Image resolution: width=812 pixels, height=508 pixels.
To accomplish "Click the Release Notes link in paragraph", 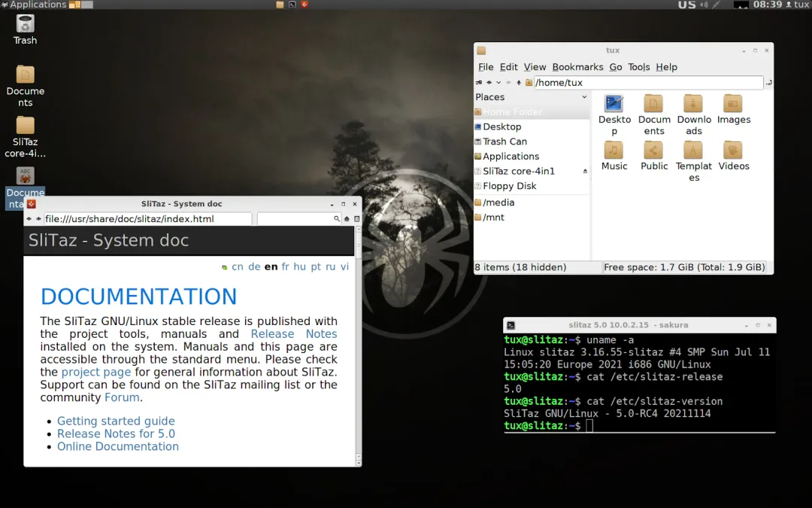I will (x=294, y=334).
